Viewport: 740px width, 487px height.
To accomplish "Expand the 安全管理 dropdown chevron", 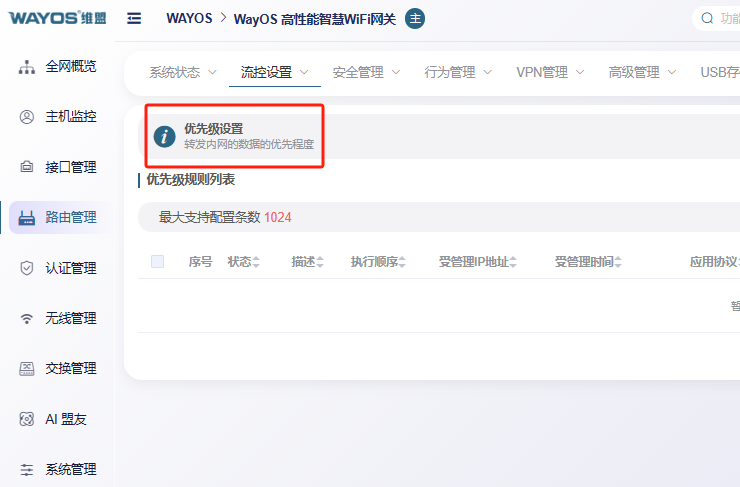I will click(x=396, y=72).
